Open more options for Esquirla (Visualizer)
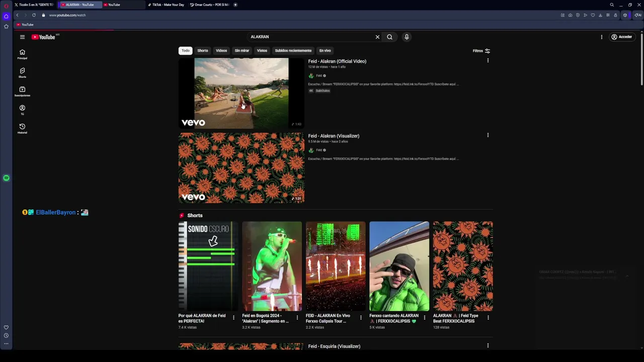 488,345
